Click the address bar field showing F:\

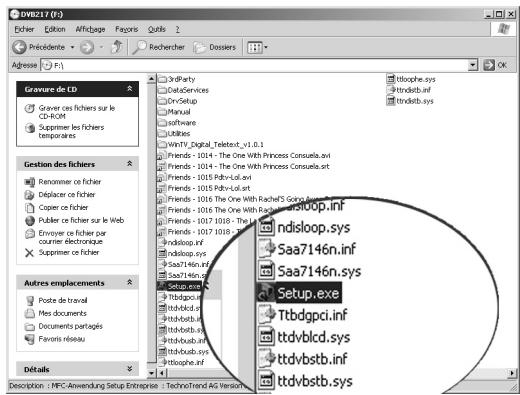point(255,65)
